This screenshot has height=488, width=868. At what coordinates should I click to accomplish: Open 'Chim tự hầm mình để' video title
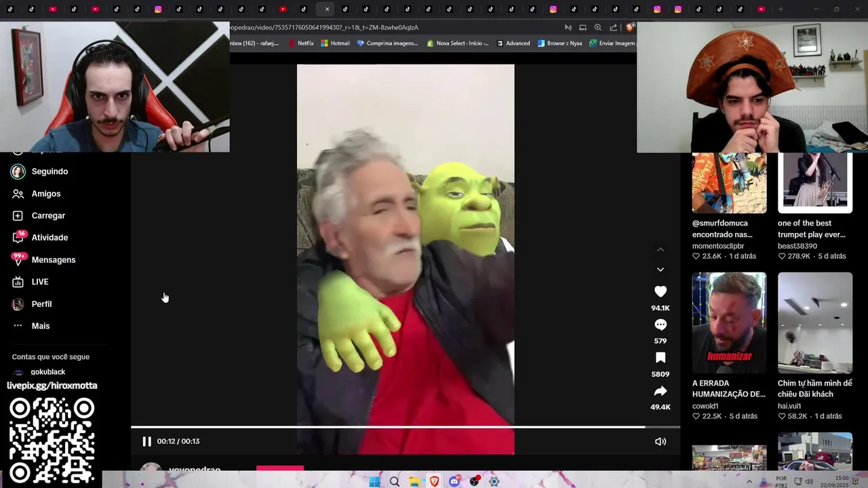click(814, 388)
